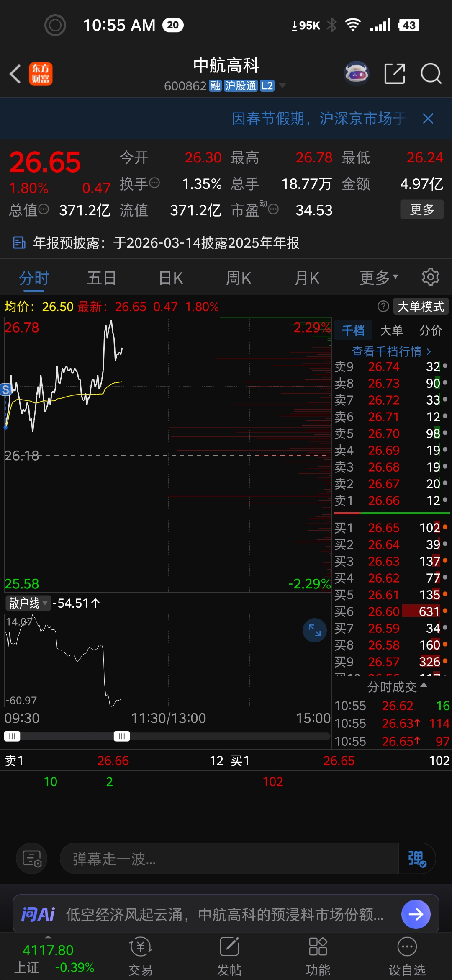The width and height of the screenshot is (452, 980).
Task: Toggle 大单模式 mode
Action: 421,307
